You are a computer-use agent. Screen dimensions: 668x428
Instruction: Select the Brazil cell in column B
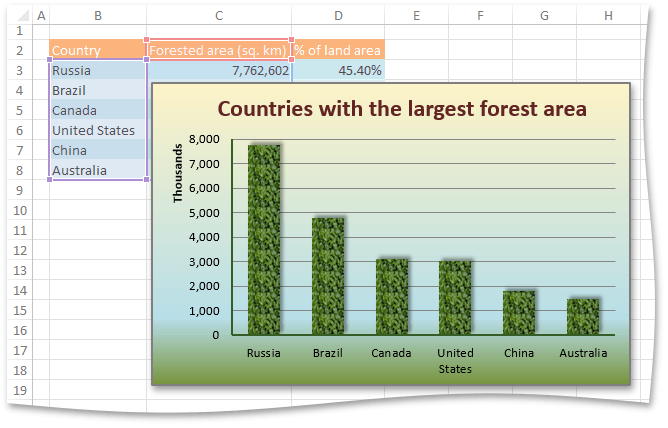[98, 90]
